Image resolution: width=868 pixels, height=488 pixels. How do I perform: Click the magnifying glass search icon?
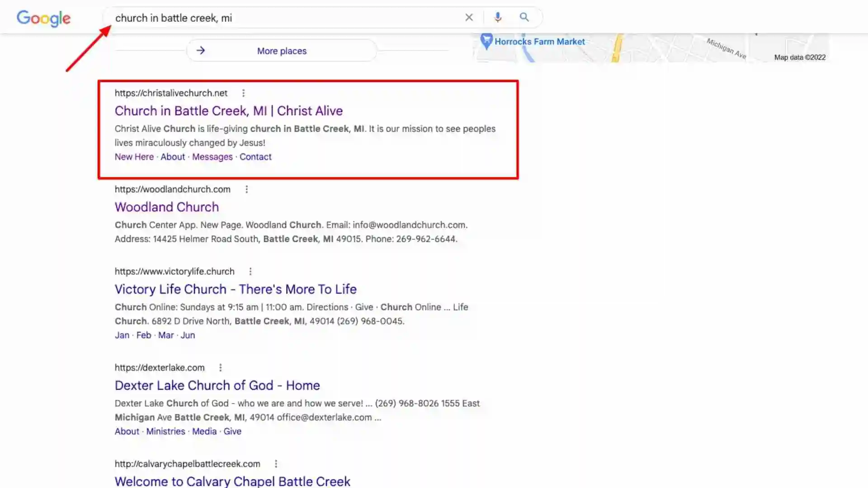tap(524, 17)
